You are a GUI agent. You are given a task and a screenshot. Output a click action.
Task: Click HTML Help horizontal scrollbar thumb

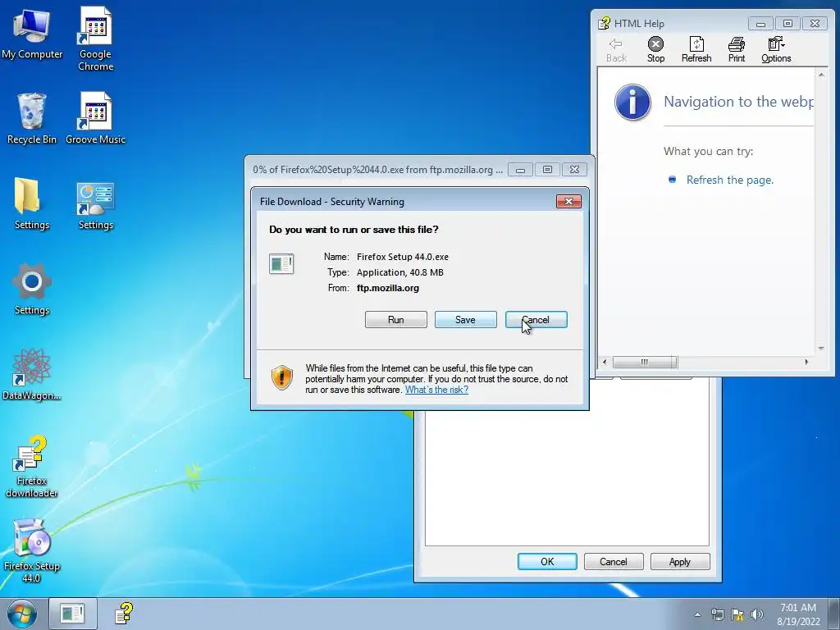(x=645, y=362)
